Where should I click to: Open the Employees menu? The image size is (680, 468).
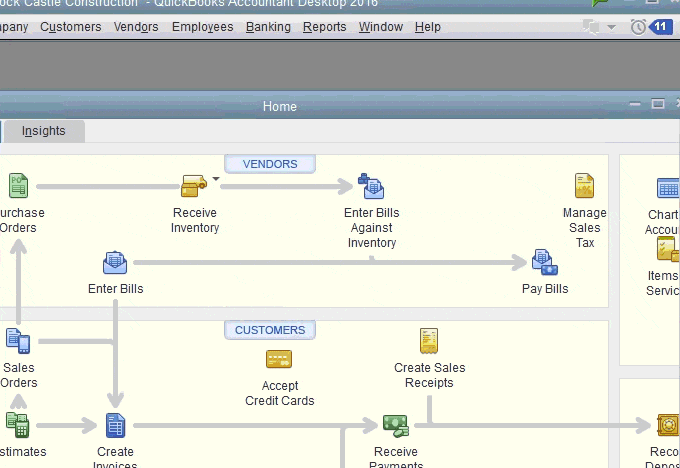point(203,27)
